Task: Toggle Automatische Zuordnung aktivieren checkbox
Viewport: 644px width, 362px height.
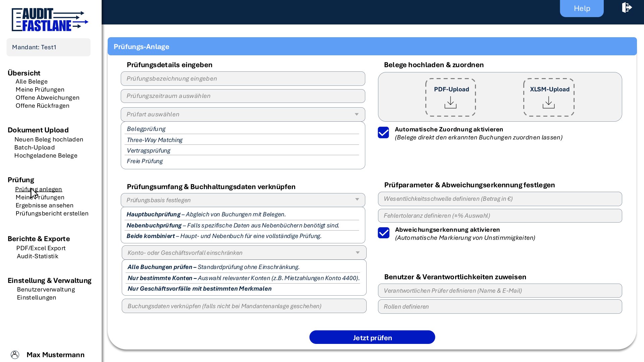Action: (383, 132)
